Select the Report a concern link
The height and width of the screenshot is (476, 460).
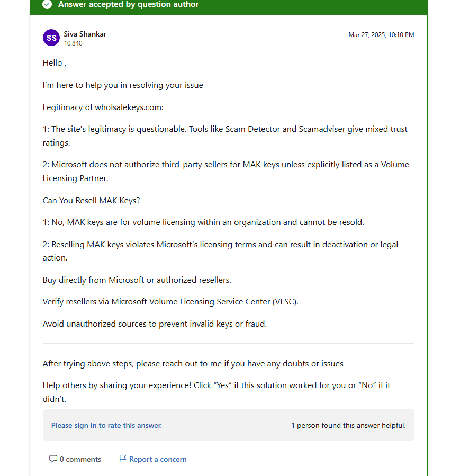[x=158, y=459]
